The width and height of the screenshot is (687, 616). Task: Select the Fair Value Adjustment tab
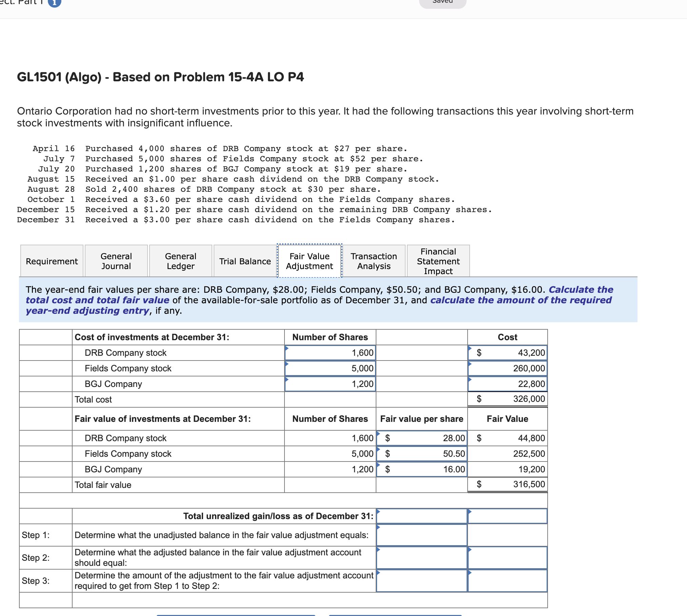pyautogui.click(x=309, y=261)
